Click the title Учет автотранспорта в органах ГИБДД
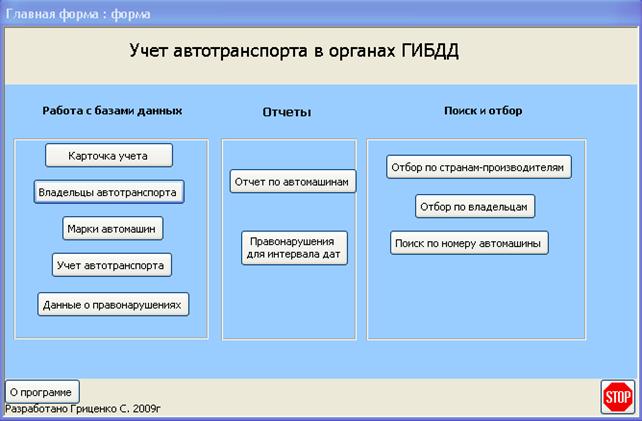642x421 pixels. (294, 51)
